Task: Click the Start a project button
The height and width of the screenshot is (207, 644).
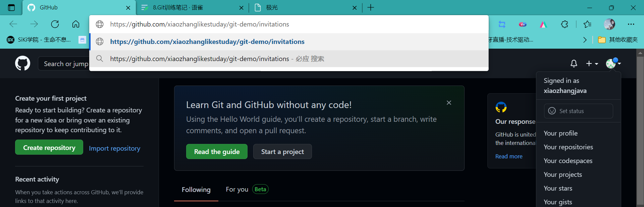Action: (x=282, y=152)
